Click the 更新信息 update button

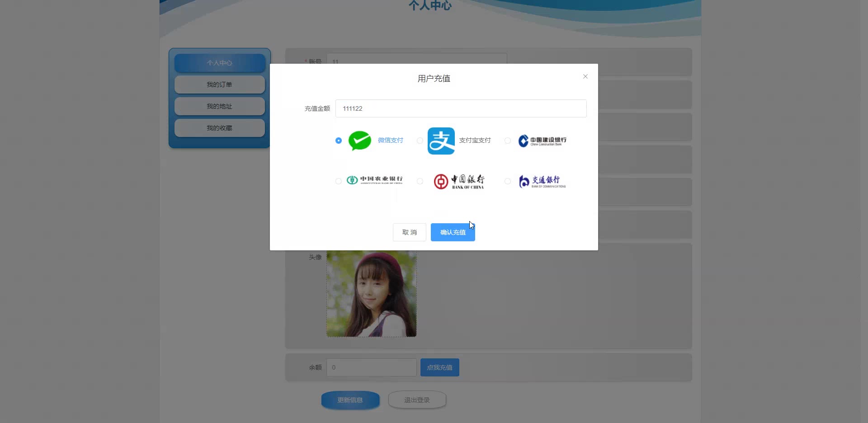point(350,400)
